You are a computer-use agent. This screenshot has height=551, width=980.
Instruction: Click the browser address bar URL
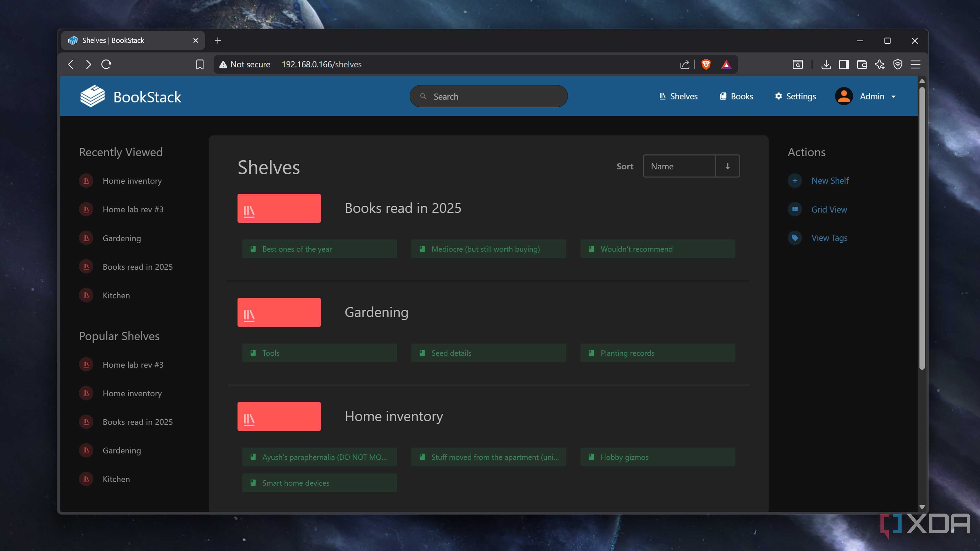(x=322, y=64)
